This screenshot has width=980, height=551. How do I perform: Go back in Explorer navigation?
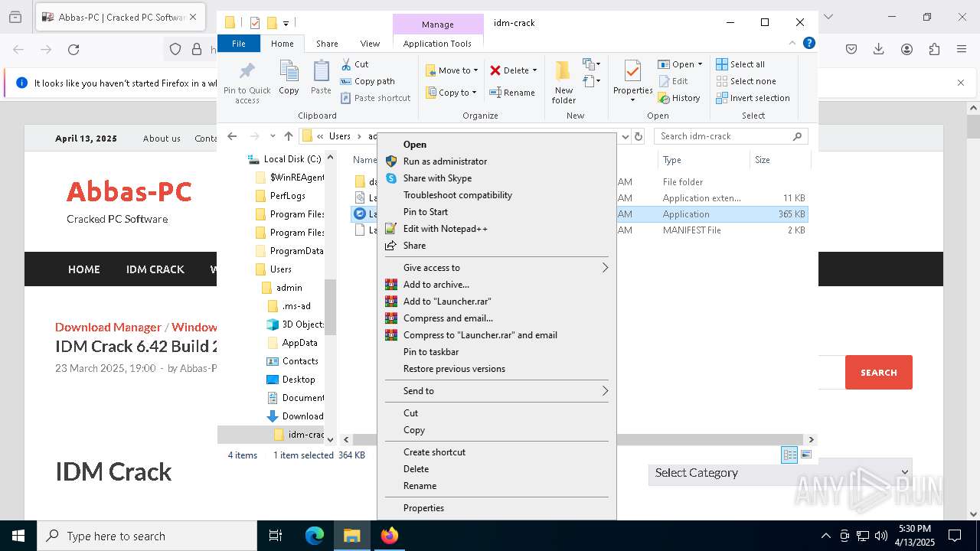click(232, 136)
